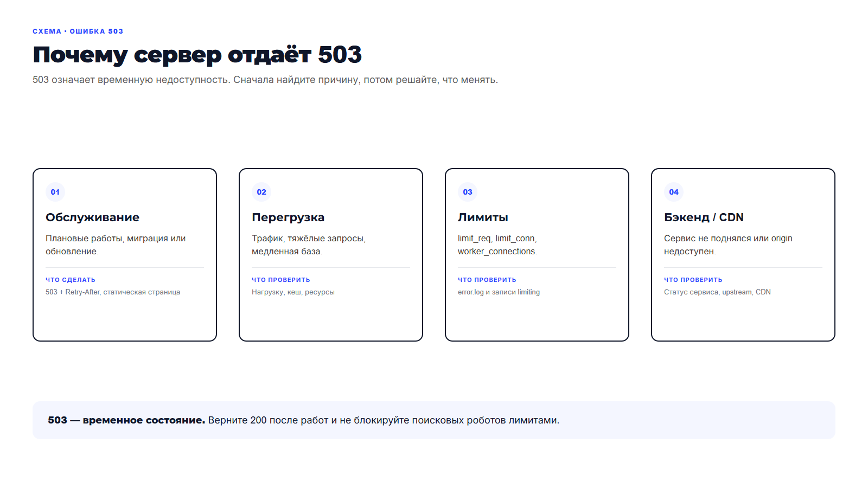The height and width of the screenshot is (488, 868).
Task: Click the 'Перегрузка' card title
Action: [x=288, y=217]
